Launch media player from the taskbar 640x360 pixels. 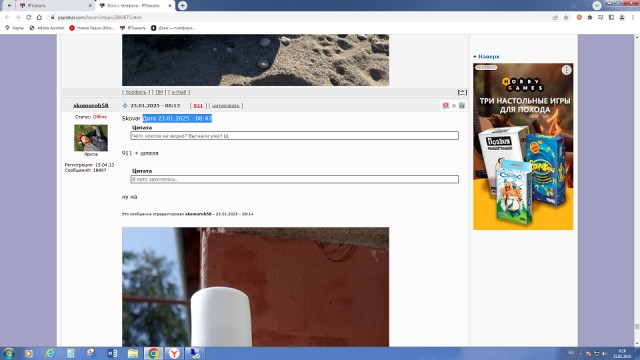tap(29, 353)
